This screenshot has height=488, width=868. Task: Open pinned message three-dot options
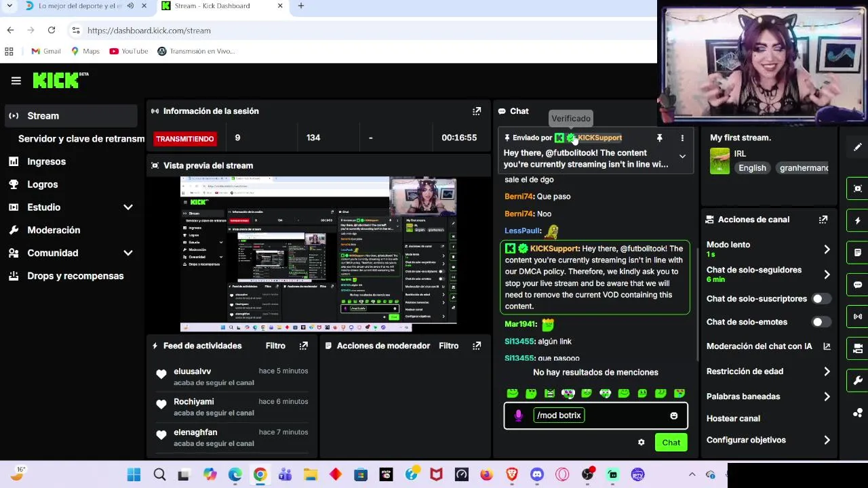point(682,138)
